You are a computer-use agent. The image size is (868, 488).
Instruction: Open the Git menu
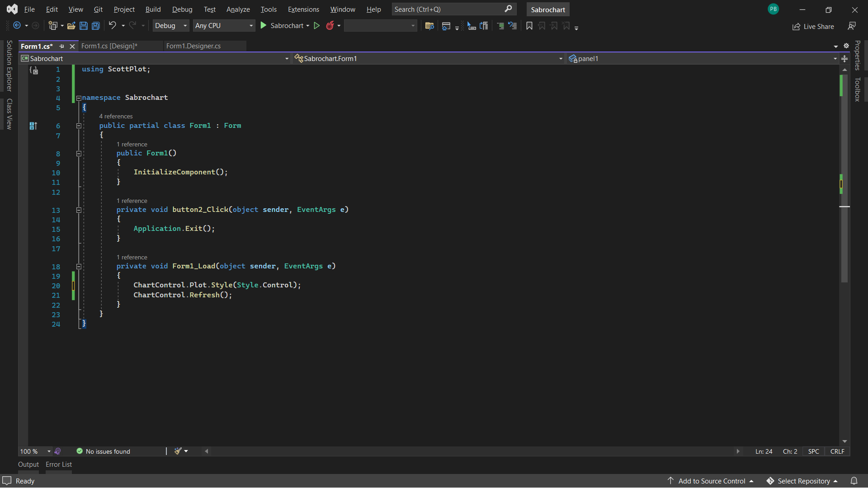pyautogui.click(x=98, y=9)
